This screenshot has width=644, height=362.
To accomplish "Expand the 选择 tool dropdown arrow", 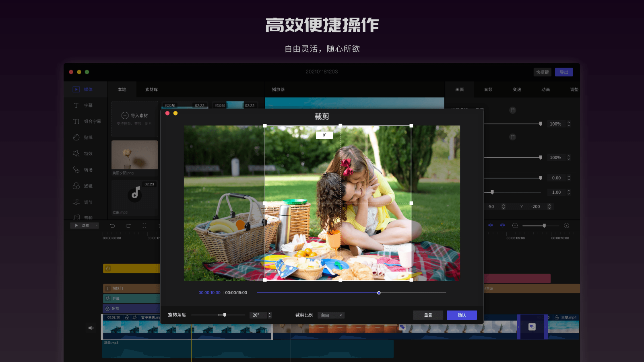I will [96, 226].
